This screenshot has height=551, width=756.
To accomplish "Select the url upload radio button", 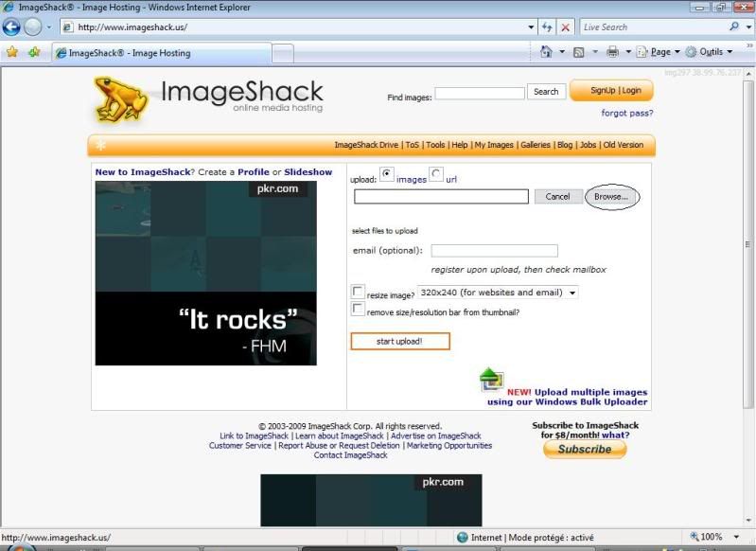I will [x=436, y=173].
